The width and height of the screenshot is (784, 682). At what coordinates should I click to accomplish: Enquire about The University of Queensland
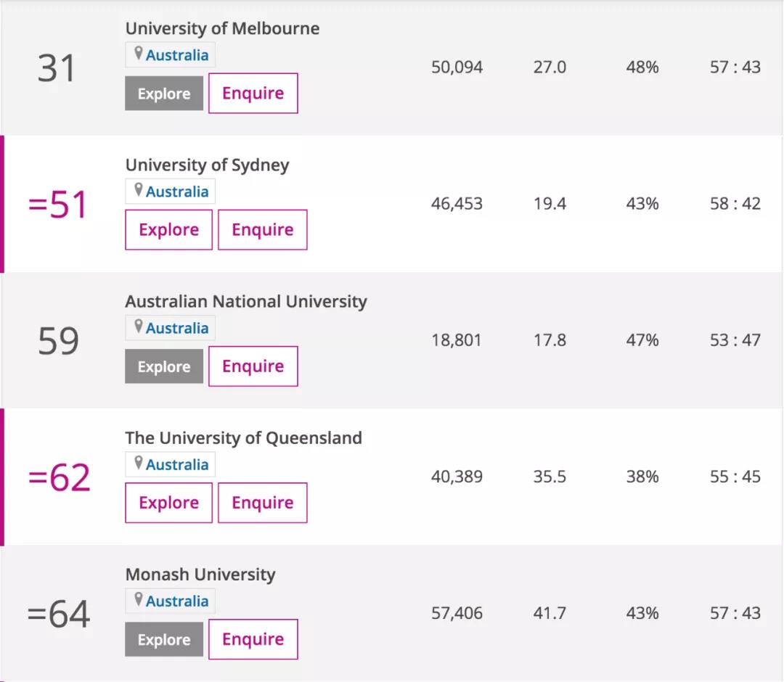(262, 503)
